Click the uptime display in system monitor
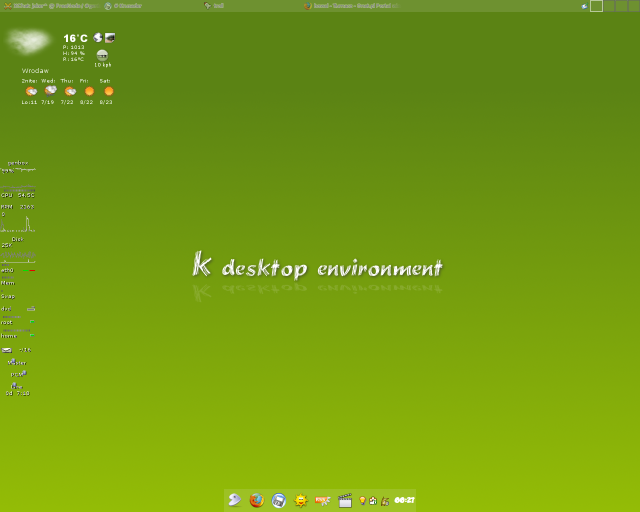 tap(18, 393)
